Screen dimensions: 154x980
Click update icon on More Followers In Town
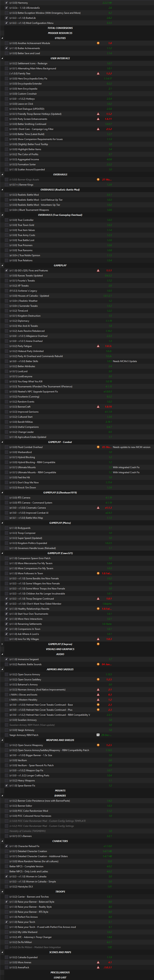click(x=98, y=573)
